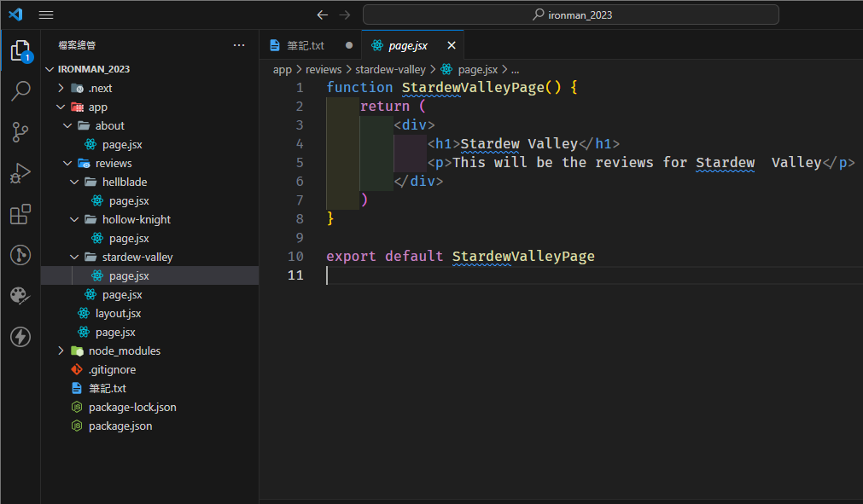Collapse the IRONMAN_2023 root folder

[x=50, y=69]
